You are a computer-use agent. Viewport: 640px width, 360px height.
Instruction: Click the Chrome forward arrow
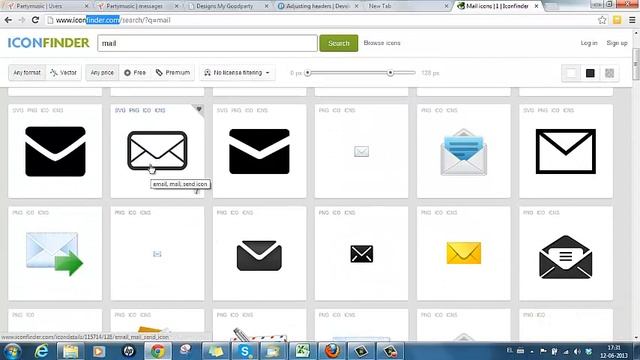[x=22, y=20]
